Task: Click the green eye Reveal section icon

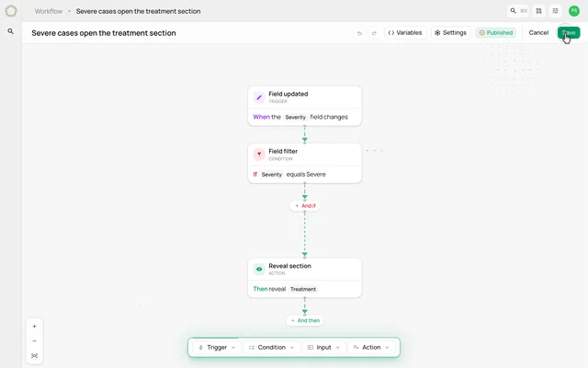Action: [x=259, y=269]
